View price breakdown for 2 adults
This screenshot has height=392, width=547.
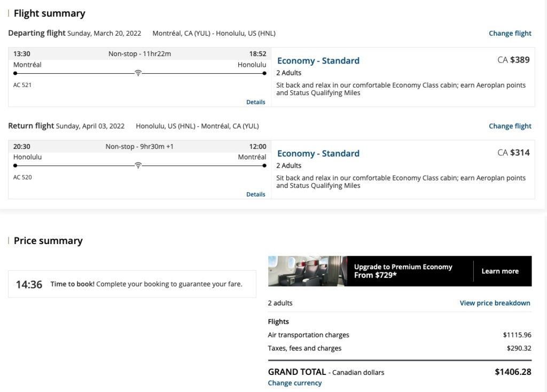point(496,303)
